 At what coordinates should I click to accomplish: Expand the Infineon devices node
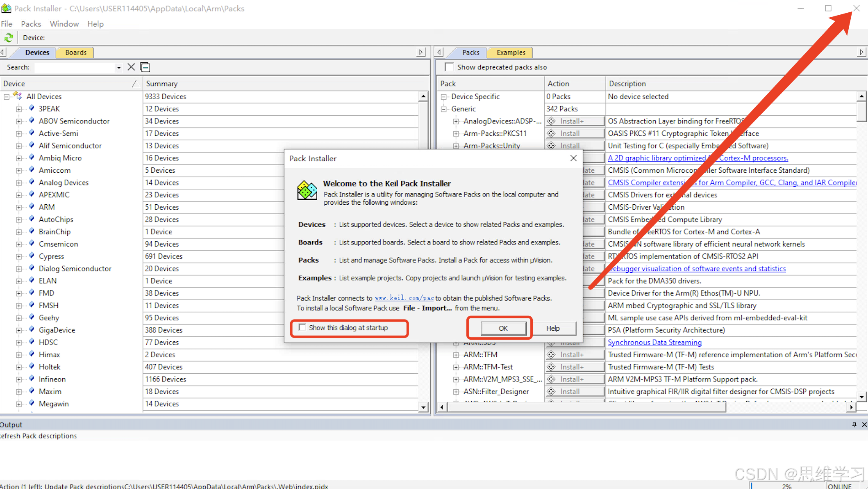click(19, 379)
